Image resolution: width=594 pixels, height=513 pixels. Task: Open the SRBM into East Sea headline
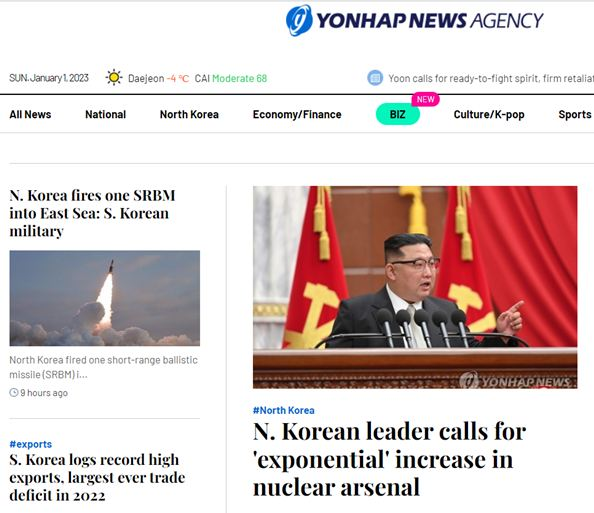click(x=92, y=213)
